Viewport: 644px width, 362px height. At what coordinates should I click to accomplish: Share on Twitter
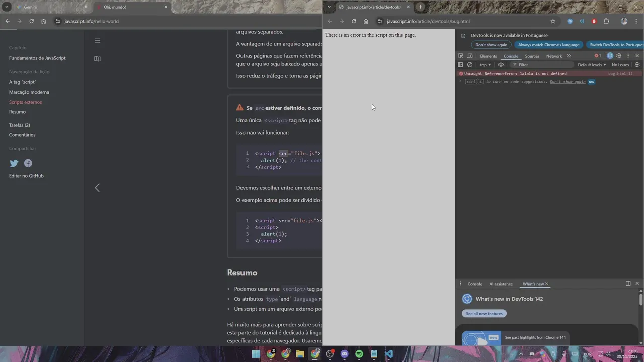pos(14,163)
